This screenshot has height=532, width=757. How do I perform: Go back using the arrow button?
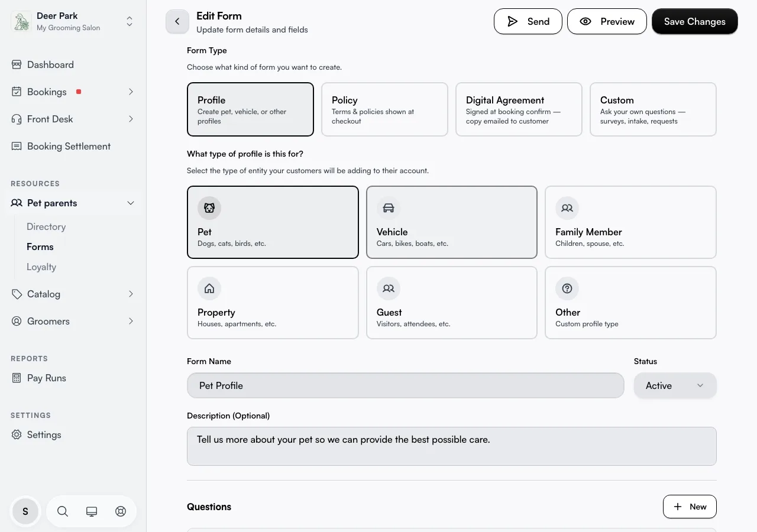pyautogui.click(x=177, y=21)
